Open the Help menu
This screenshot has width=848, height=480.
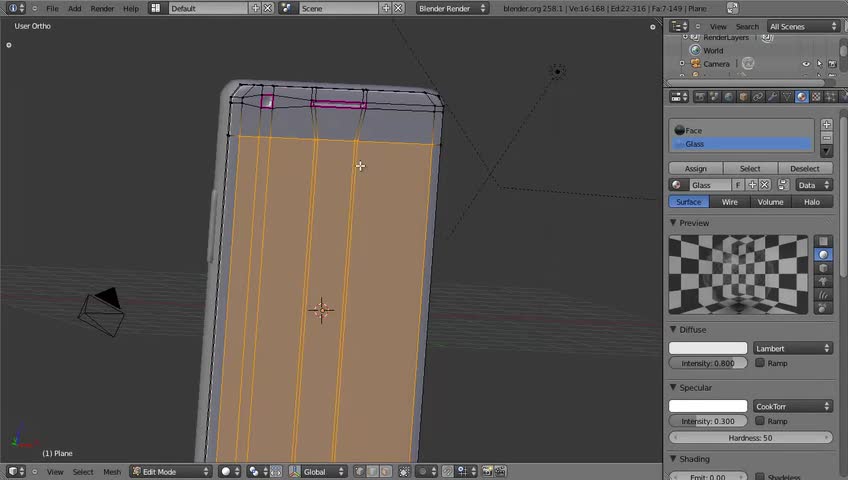131,8
